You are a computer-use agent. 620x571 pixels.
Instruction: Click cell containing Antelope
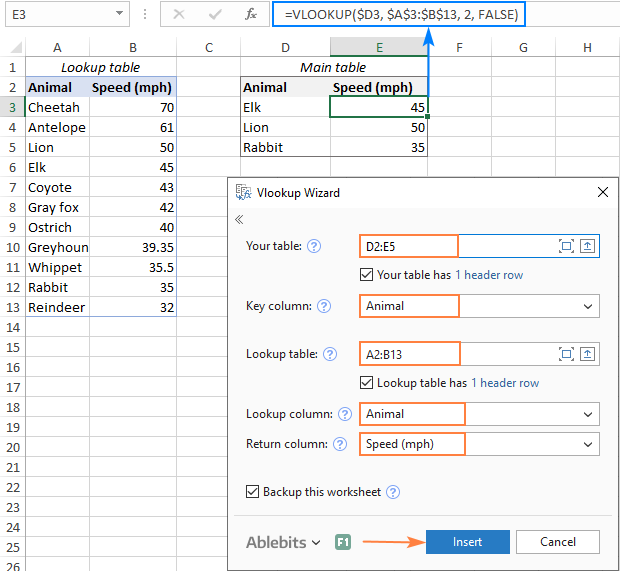tap(58, 127)
